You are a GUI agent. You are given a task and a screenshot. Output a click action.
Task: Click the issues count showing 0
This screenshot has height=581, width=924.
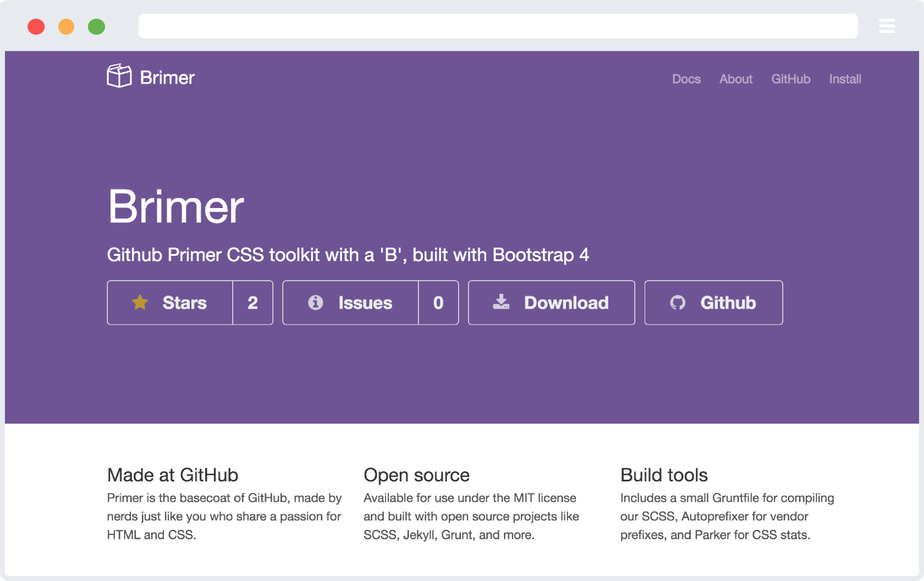tap(438, 303)
